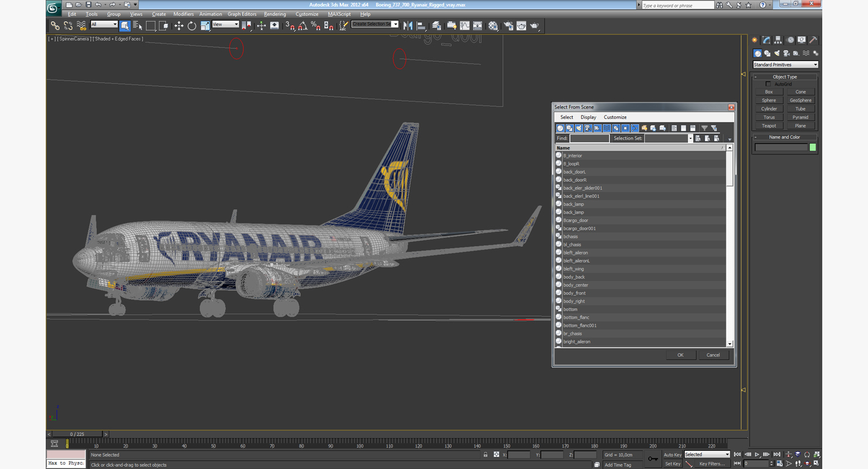This screenshot has height=469, width=868.
Task: Click the Mirror tool icon
Action: 408,26
